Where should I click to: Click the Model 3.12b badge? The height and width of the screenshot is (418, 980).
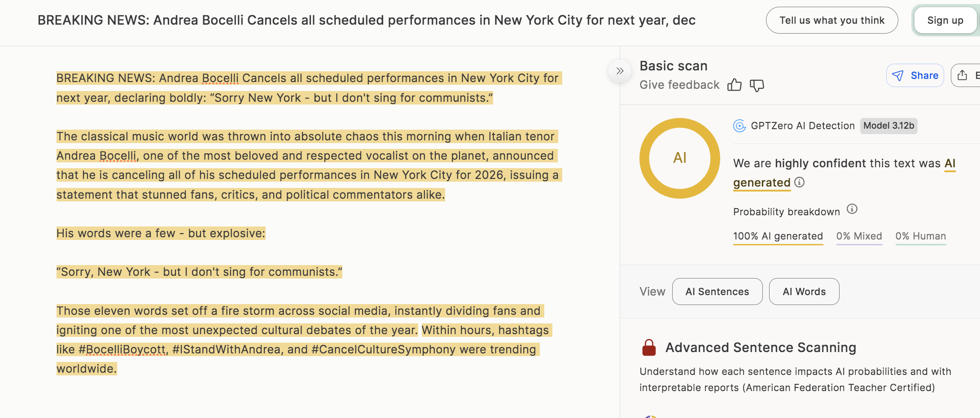pyautogui.click(x=888, y=126)
